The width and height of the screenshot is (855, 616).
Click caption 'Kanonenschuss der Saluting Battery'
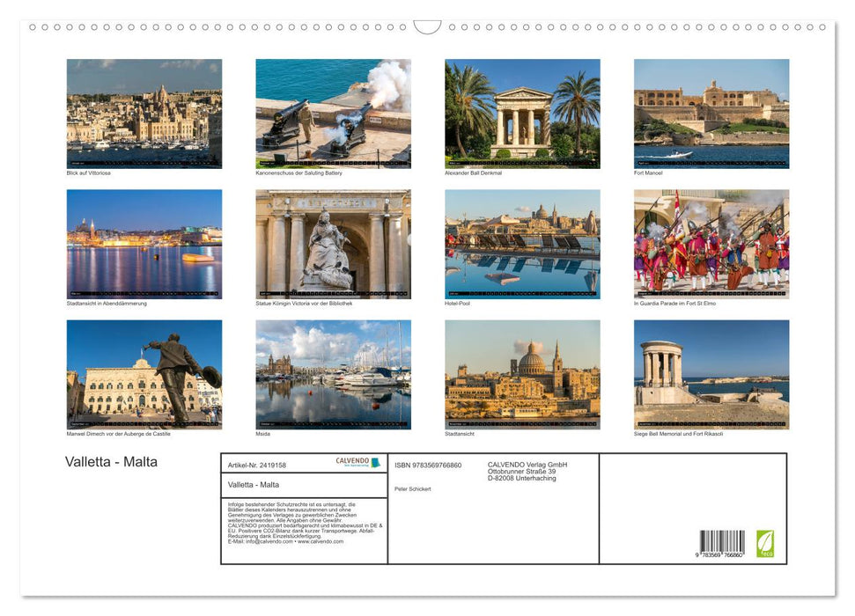click(299, 172)
